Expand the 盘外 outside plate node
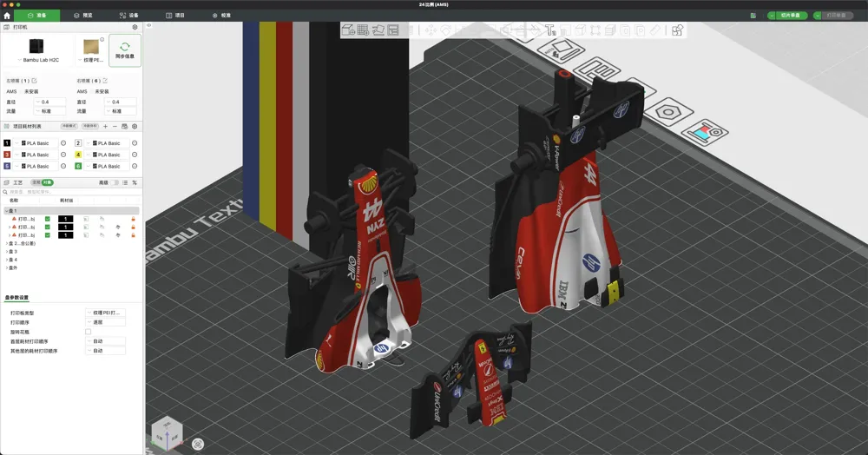 click(x=6, y=268)
